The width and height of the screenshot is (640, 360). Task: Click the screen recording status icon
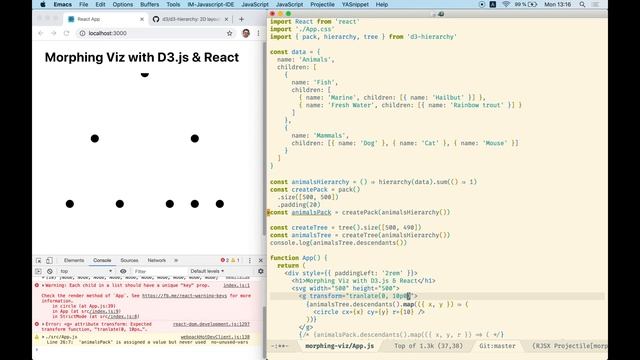(x=482, y=4)
